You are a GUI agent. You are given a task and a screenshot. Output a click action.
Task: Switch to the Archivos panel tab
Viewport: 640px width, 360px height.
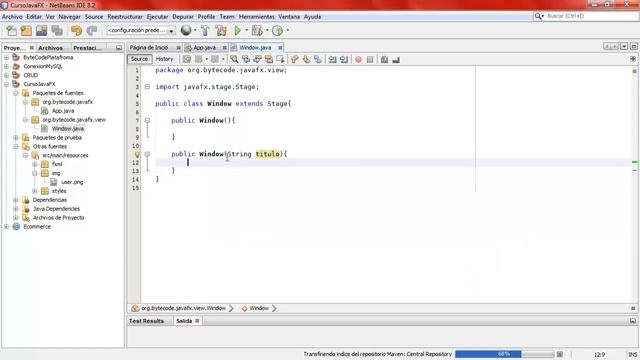coord(51,48)
